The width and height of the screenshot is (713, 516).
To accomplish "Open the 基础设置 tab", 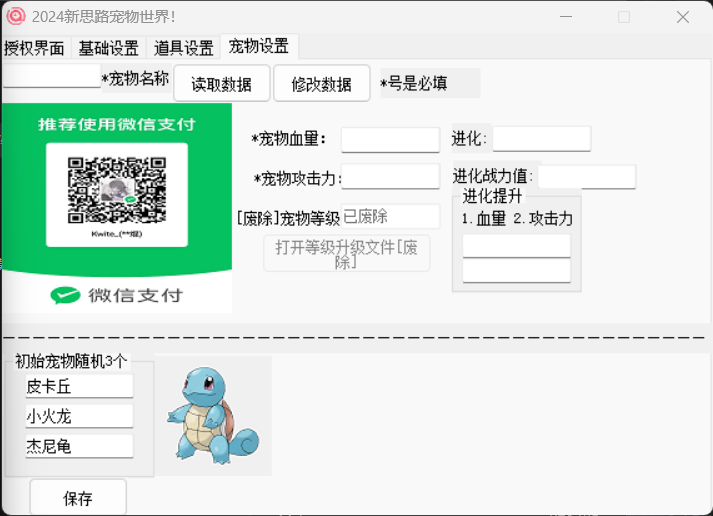I will (108, 48).
